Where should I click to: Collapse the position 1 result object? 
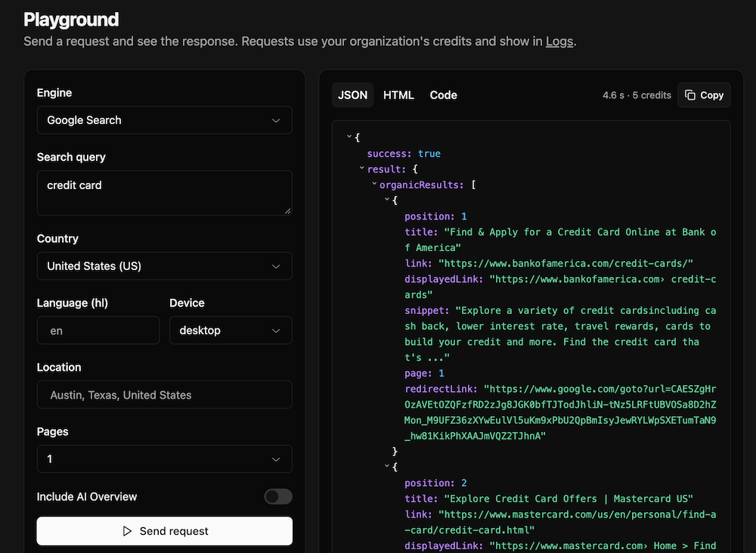(386, 199)
